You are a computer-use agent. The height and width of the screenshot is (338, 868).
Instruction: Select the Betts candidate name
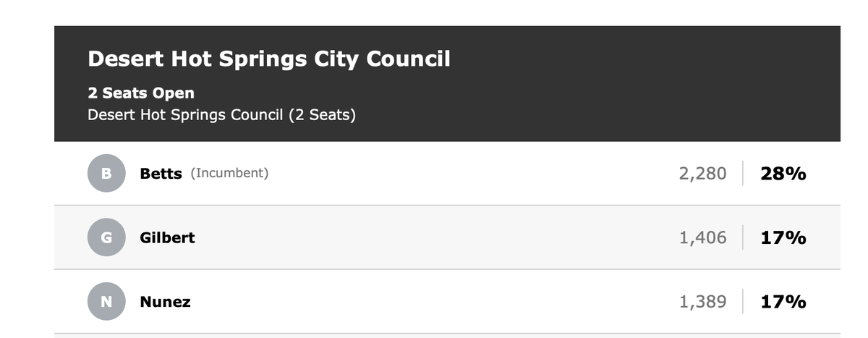point(161,174)
